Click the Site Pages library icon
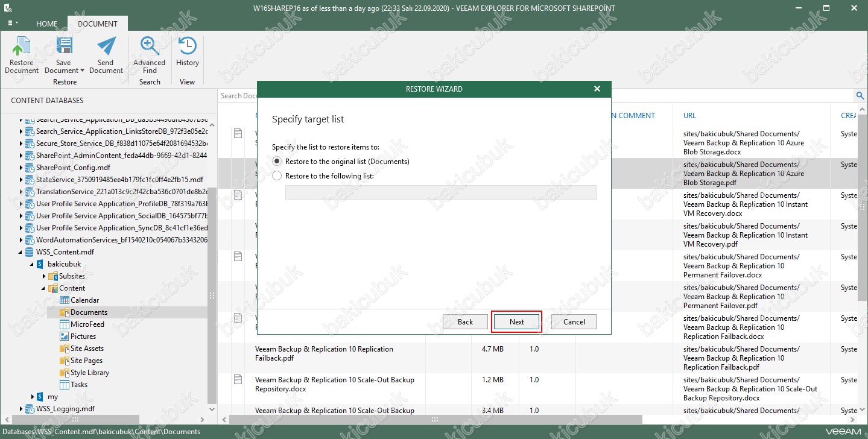This screenshot has width=868, height=439. pyautogui.click(x=65, y=361)
